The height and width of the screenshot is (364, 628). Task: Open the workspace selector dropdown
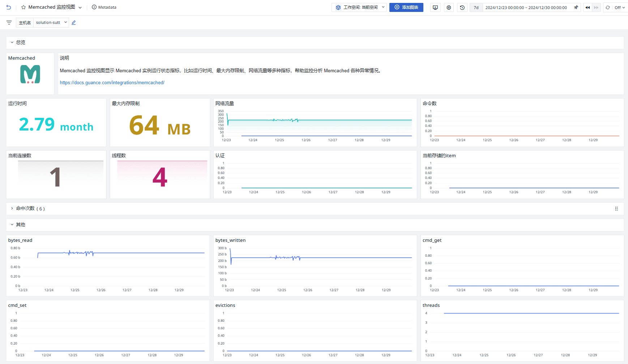point(359,7)
